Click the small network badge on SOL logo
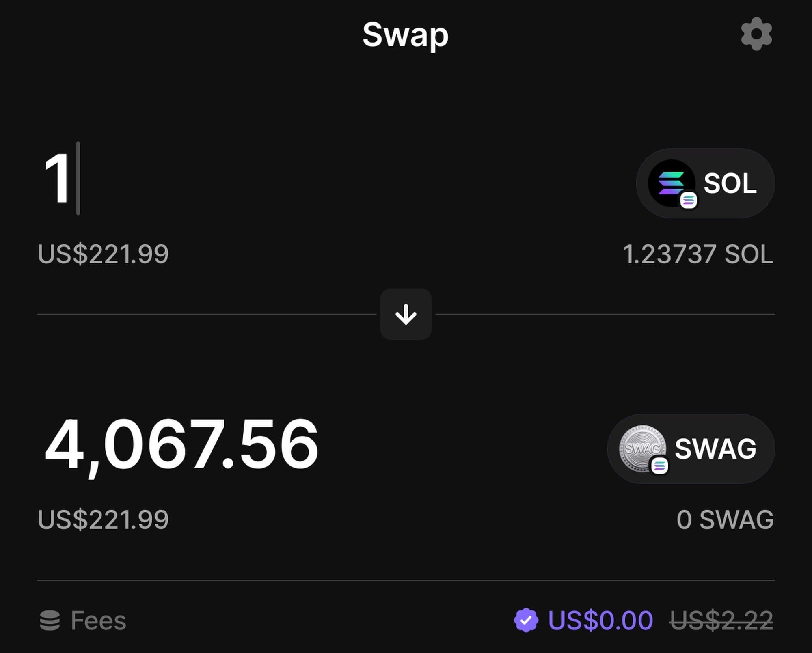The image size is (812, 653). tap(689, 200)
